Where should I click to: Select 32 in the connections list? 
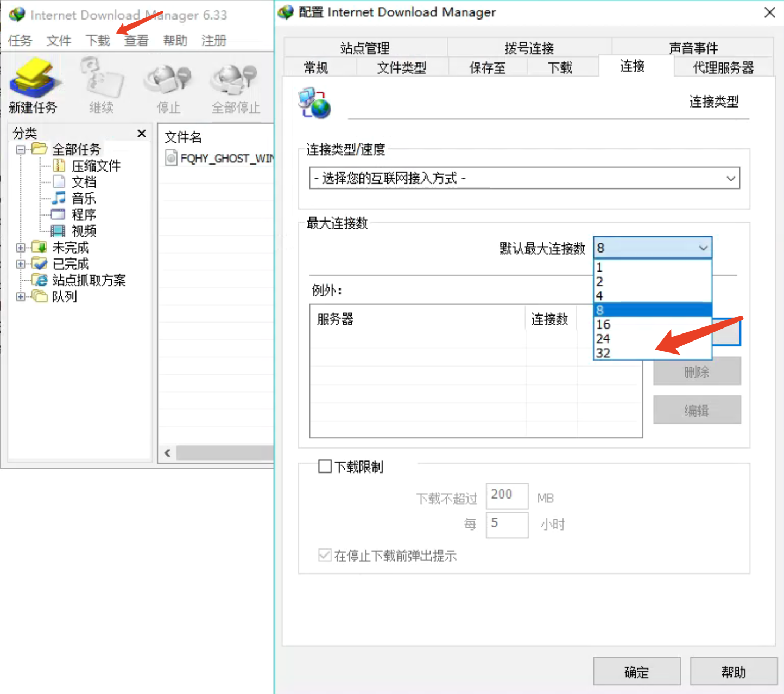(653, 352)
